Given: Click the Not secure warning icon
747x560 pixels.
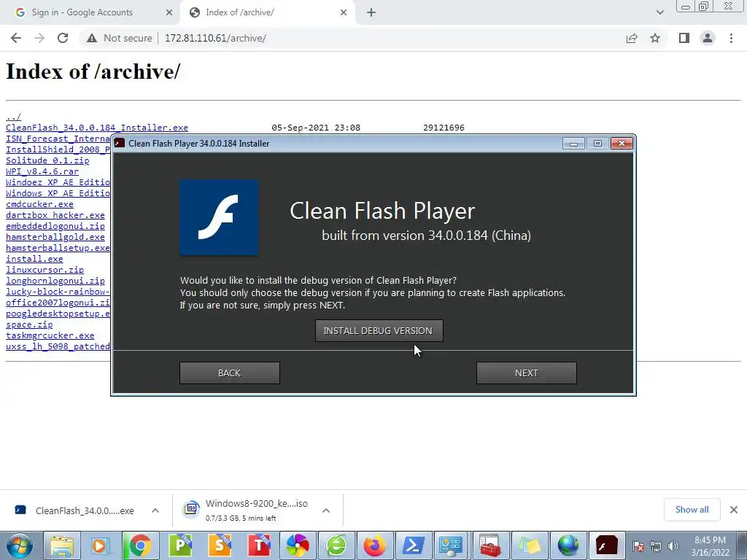Looking at the screenshot, I should tap(92, 38).
